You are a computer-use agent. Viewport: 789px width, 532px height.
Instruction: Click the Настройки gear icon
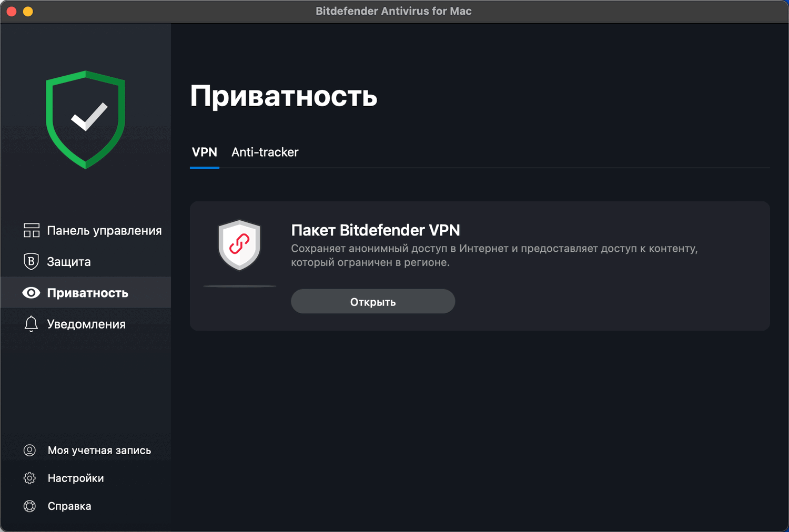[30, 478]
